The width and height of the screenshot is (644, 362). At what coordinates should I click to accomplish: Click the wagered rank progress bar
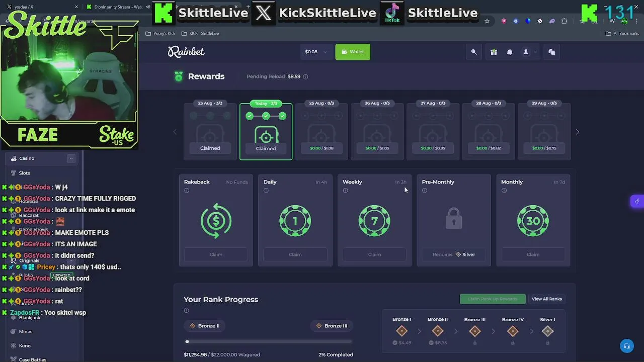[x=268, y=342]
